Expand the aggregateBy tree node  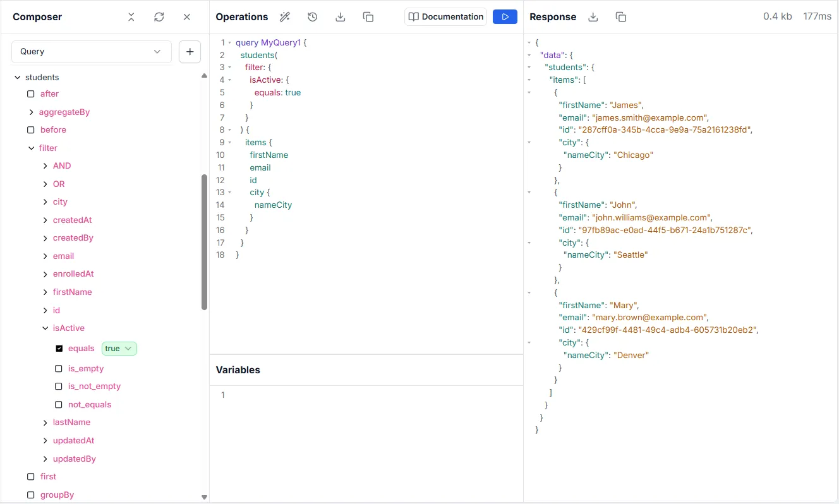[x=32, y=112]
